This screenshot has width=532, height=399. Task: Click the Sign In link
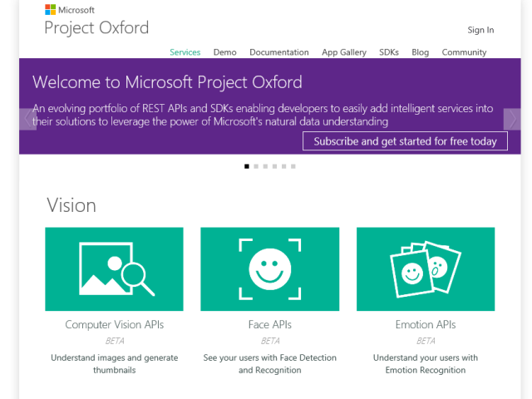tap(480, 30)
